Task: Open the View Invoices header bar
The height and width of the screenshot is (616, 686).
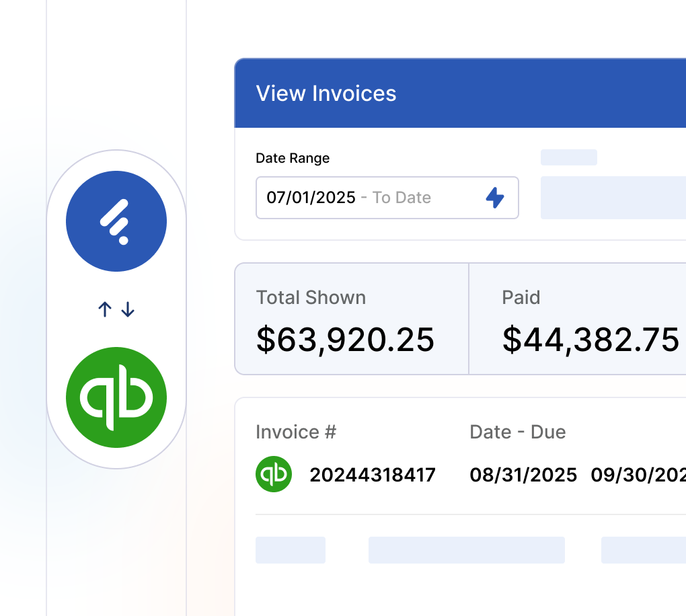Action: tap(326, 93)
